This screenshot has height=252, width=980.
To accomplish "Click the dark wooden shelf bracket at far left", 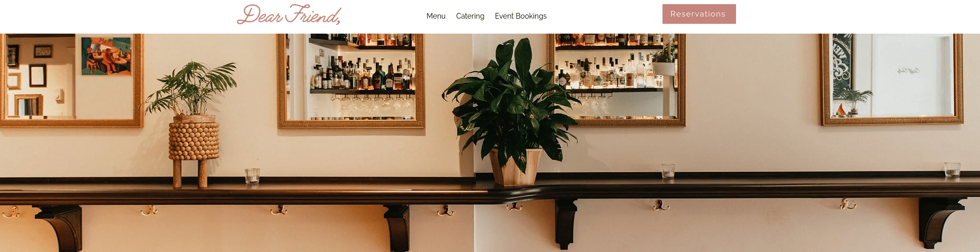I will pos(62,228).
